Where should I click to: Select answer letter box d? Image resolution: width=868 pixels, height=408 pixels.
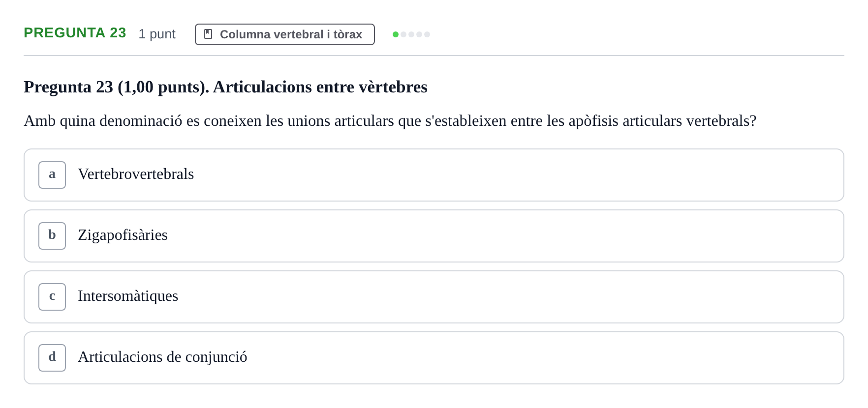click(x=52, y=358)
